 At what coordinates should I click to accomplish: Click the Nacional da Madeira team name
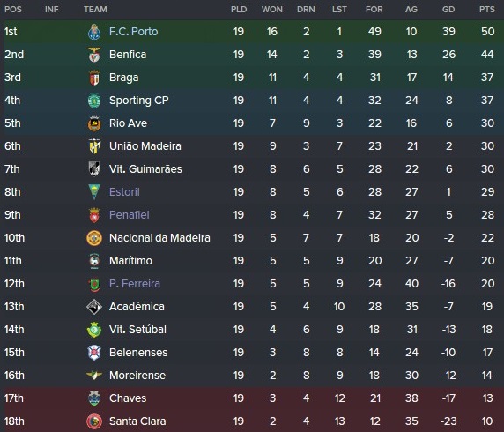(x=159, y=238)
